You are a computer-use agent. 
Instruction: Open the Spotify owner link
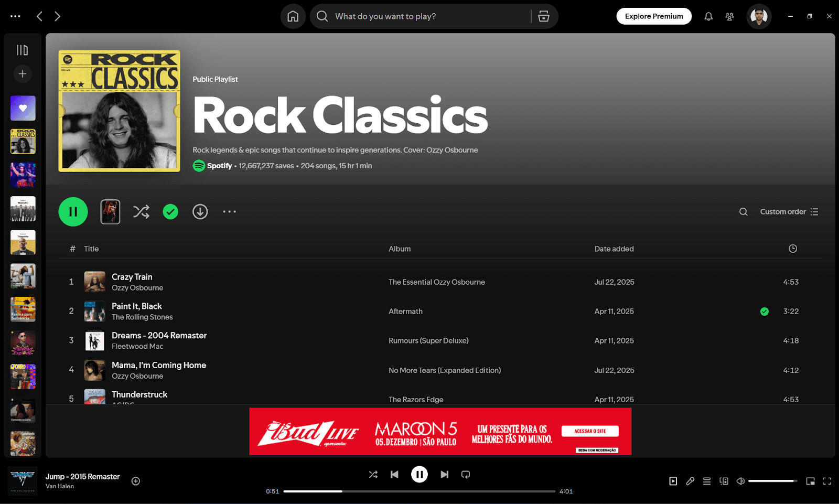(219, 166)
